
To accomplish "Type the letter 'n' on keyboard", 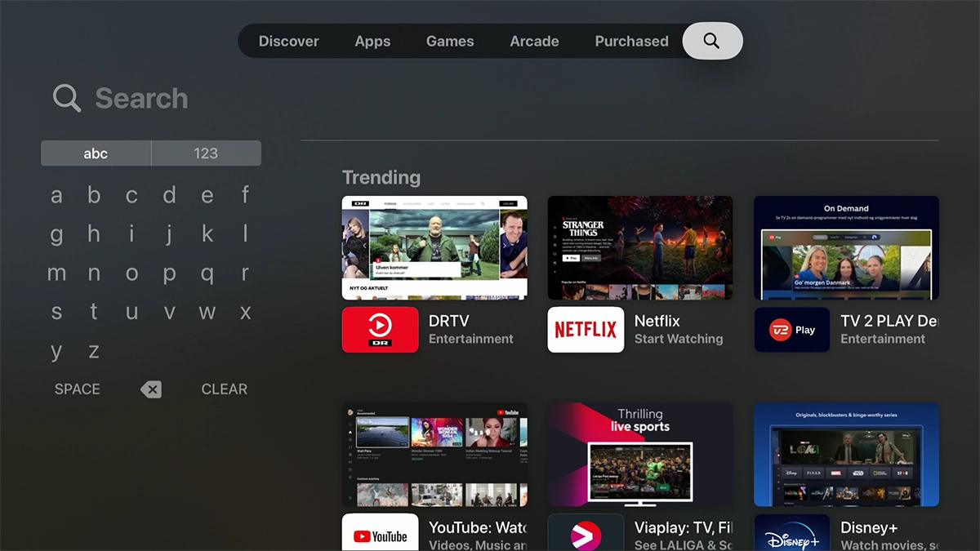I will click(94, 273).
